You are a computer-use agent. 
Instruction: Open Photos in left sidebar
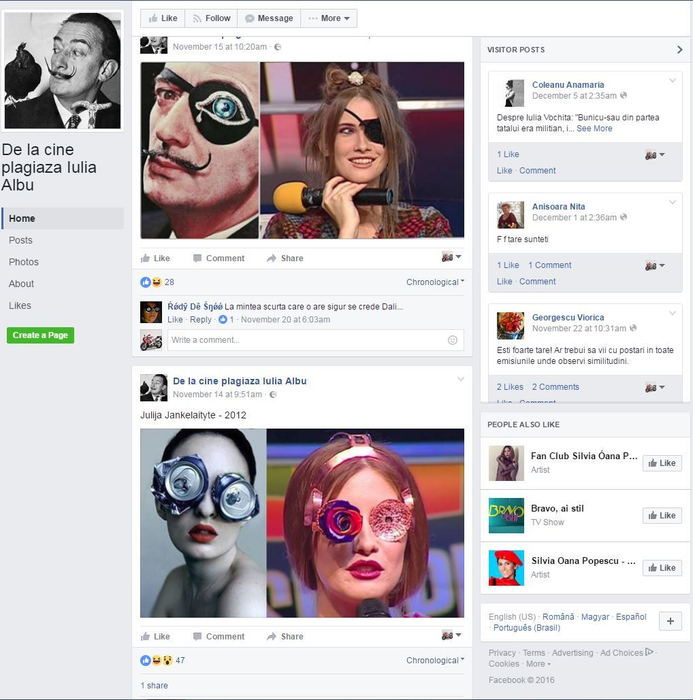pos(24,262)
